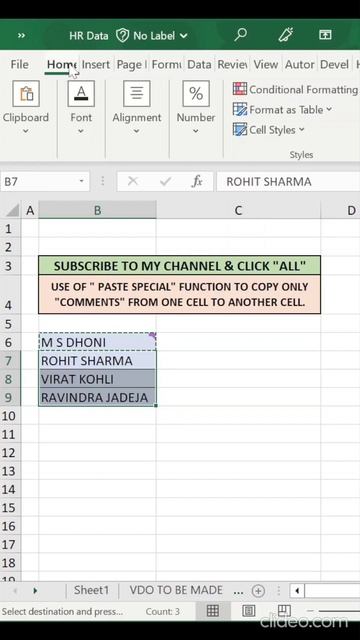Click the cell RAVINDRA JADEJA
The width and height of the screenshot is (360, 640).
click(x=98, y=397)
